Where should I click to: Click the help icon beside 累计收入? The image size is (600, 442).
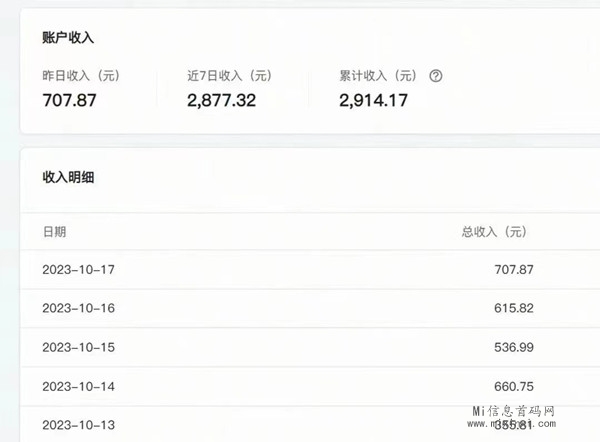(435, 76)
